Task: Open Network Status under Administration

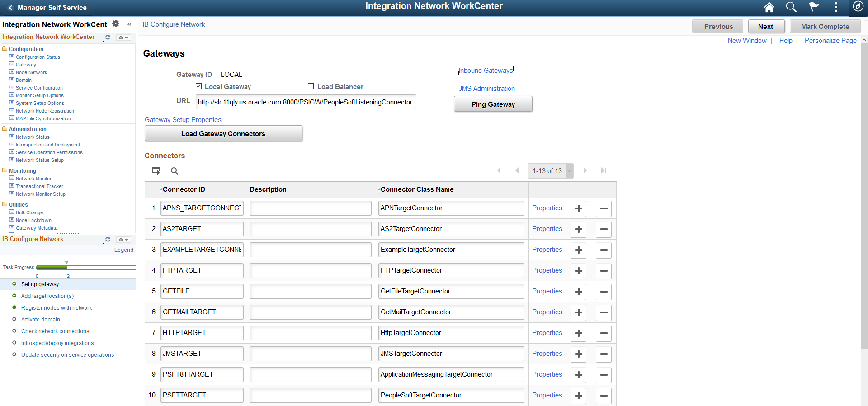Action: [33, 137]
